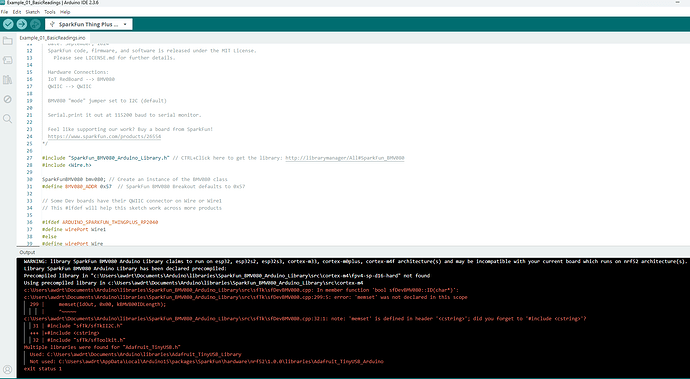Click 'BMV080 mode jumper set to I2C' comment
The width and height of the screenshot is (690, 379).
click(107, 101)
